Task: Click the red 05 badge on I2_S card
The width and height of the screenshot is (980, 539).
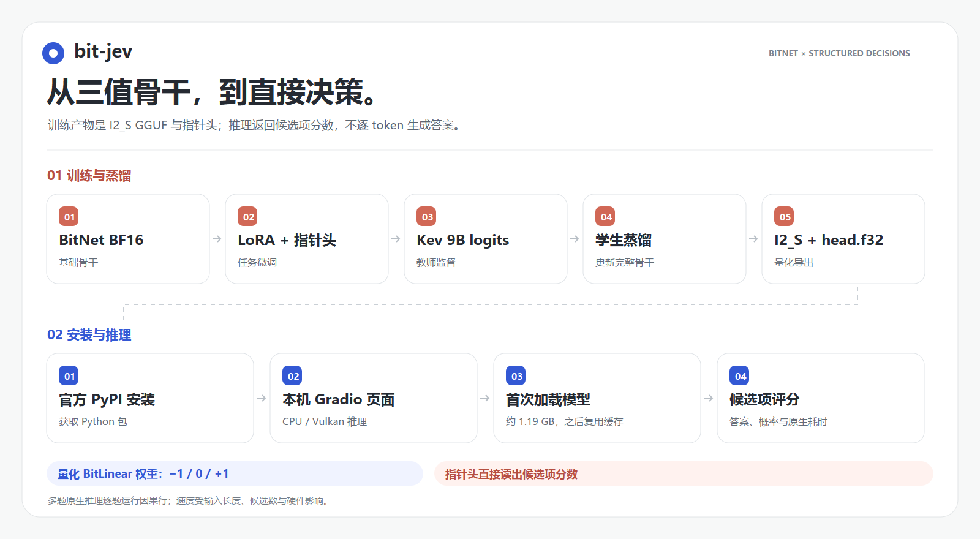Action: click(x=784, y=217)
